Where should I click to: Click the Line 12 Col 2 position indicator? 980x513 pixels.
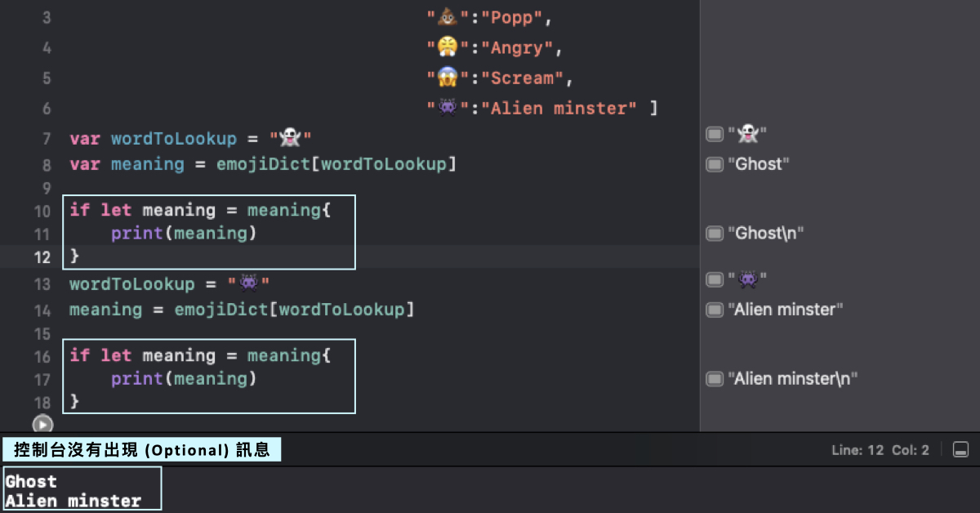pos(880,450)
